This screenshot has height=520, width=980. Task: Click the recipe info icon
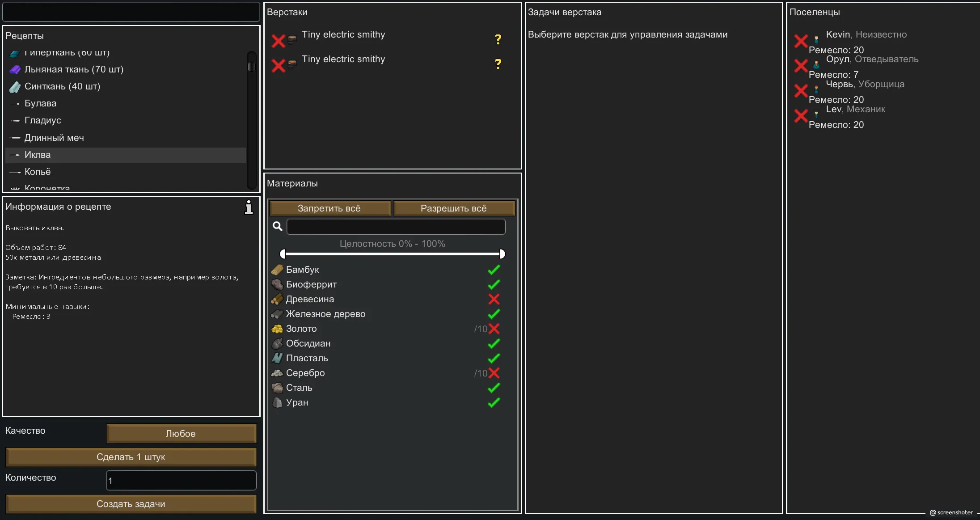tap(249, 207)
